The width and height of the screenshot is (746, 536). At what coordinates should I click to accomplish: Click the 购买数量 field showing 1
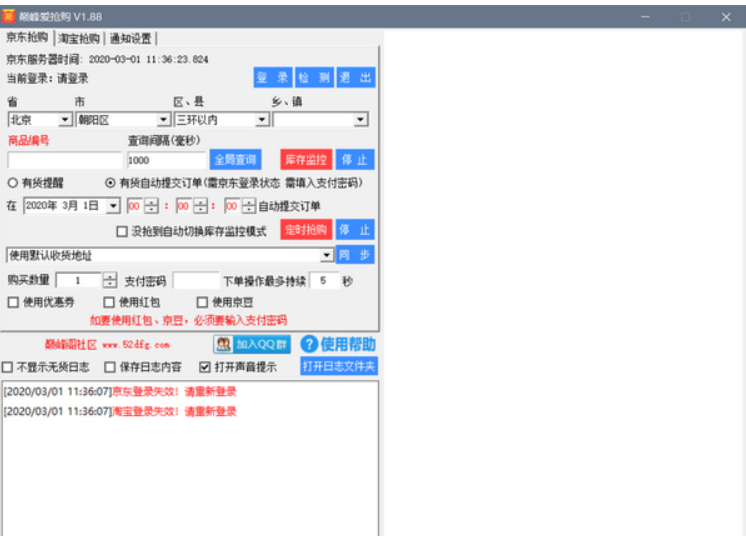point(79,281)
